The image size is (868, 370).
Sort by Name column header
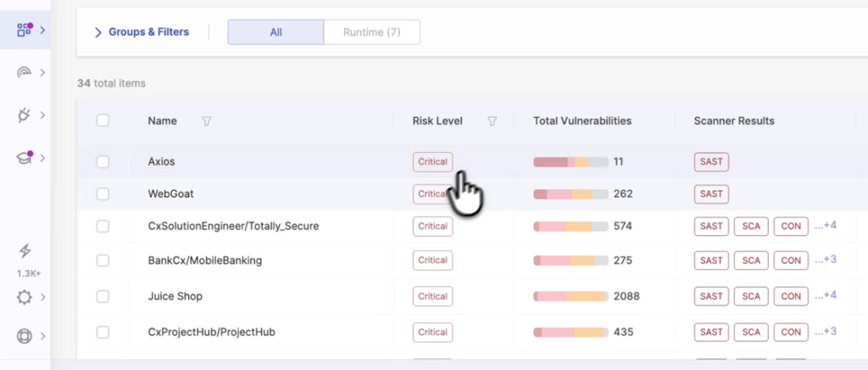point(162,121)
